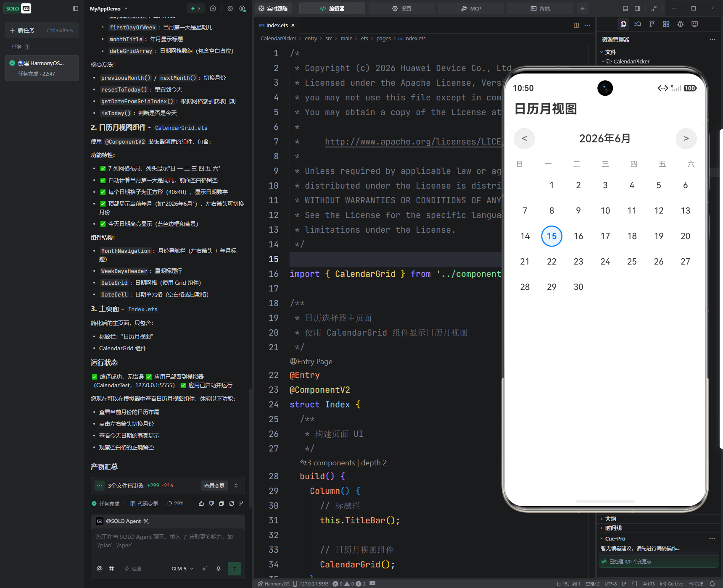Open the CalendarGrid.ets file link
Image resolution: width=723 pixels, height=588 pixels.
point(181,128)
